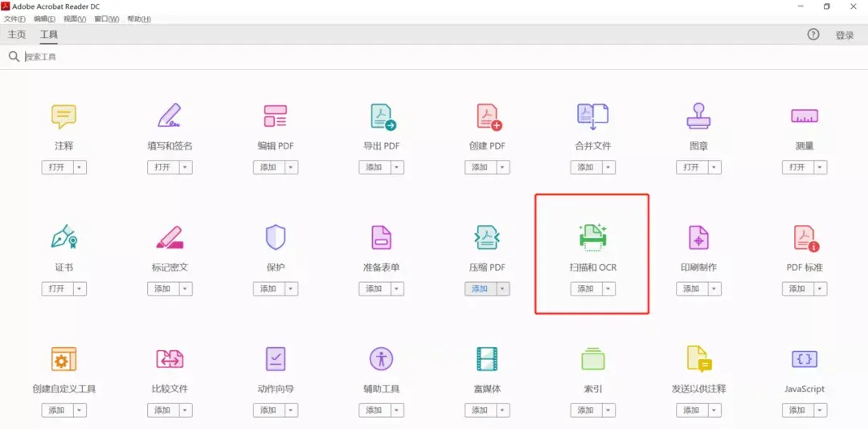Click the PDF 标准 standards icon
Screen dimensions: 868x429
tap(806, 238)
